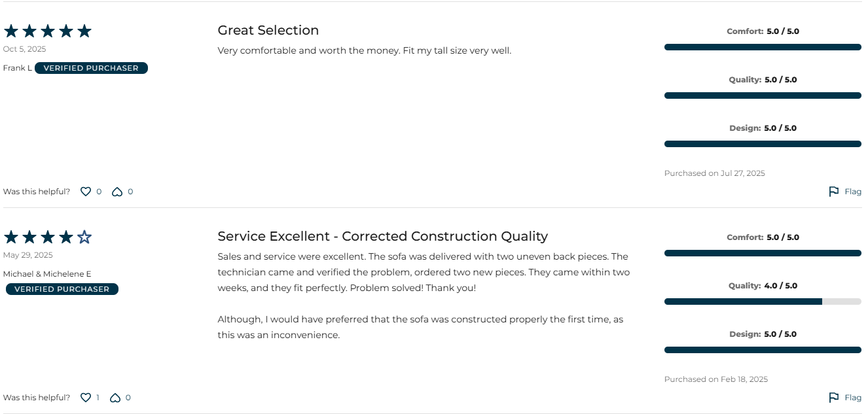Click the Quality 4.0 rating bar

763,302
